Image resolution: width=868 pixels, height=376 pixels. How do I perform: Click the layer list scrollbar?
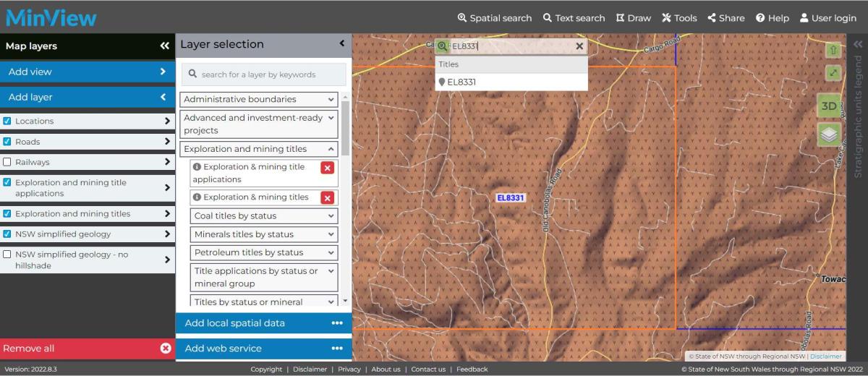[345, 128]
